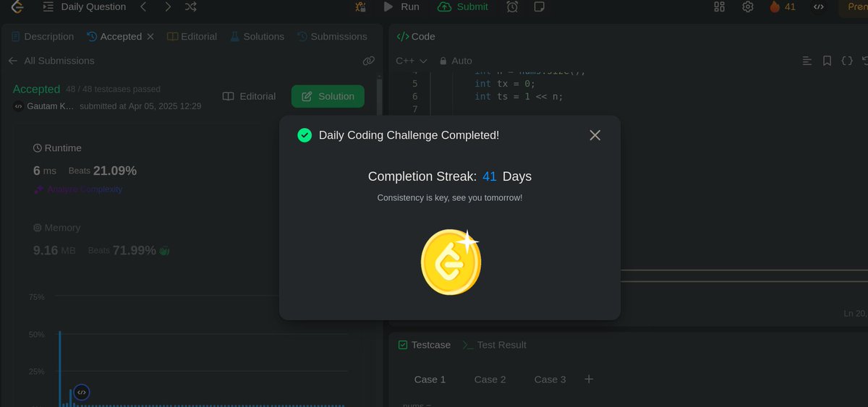Submit the solution
The image size is (868, 407).
463,7
